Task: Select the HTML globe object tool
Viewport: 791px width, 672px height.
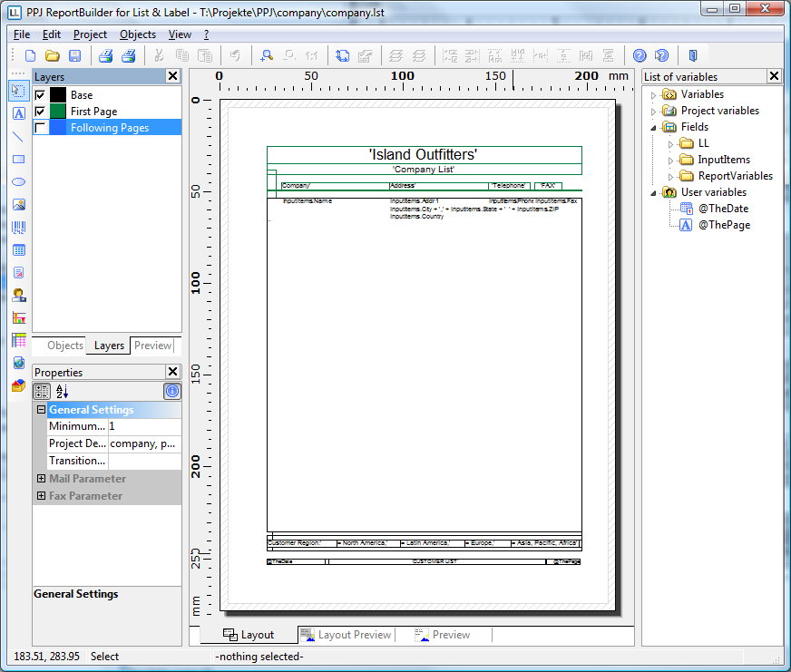Action: tap(19, 364)
